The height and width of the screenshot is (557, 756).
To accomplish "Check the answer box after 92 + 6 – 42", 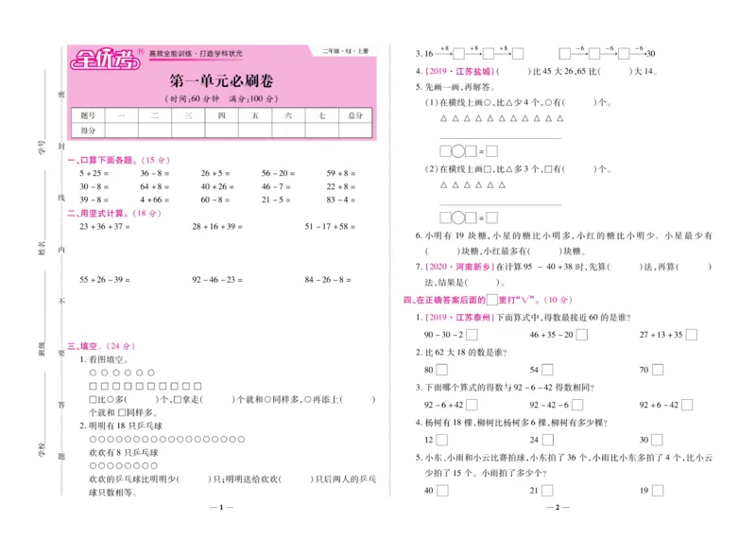I will [x=687, y=405].
